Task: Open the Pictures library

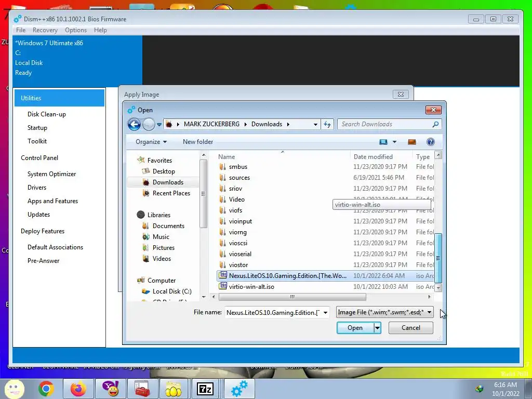Action: [x=163, y=248]
